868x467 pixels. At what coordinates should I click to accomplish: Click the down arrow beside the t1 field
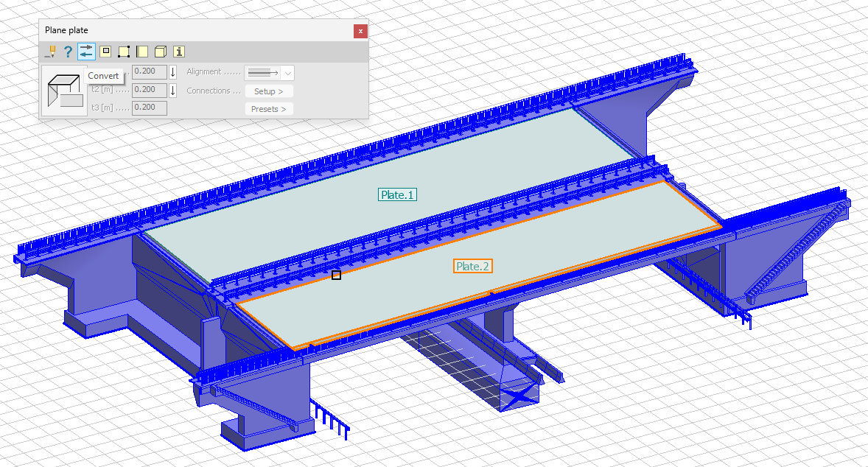click(173, 72)
